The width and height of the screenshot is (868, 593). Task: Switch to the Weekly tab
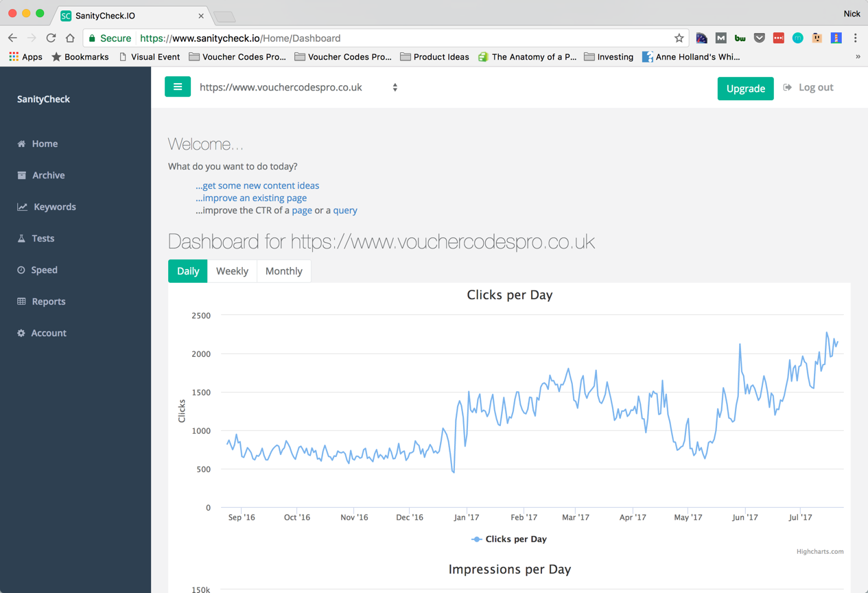point(232,271)
